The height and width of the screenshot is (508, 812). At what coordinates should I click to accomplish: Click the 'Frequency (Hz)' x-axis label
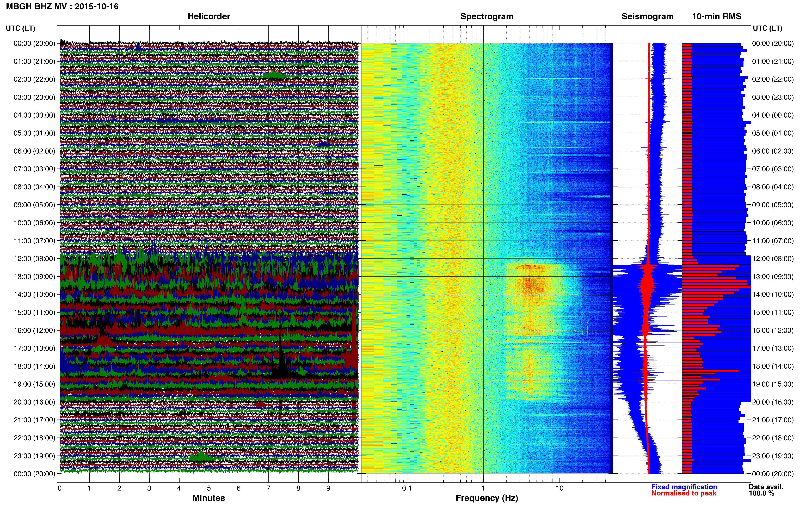click(x=487, y=498)
